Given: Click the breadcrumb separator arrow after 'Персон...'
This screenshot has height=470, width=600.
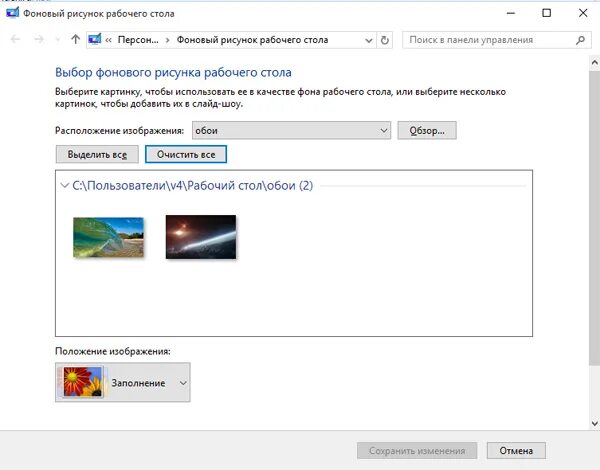Looking at the screenshot, I should pos(167,40).
